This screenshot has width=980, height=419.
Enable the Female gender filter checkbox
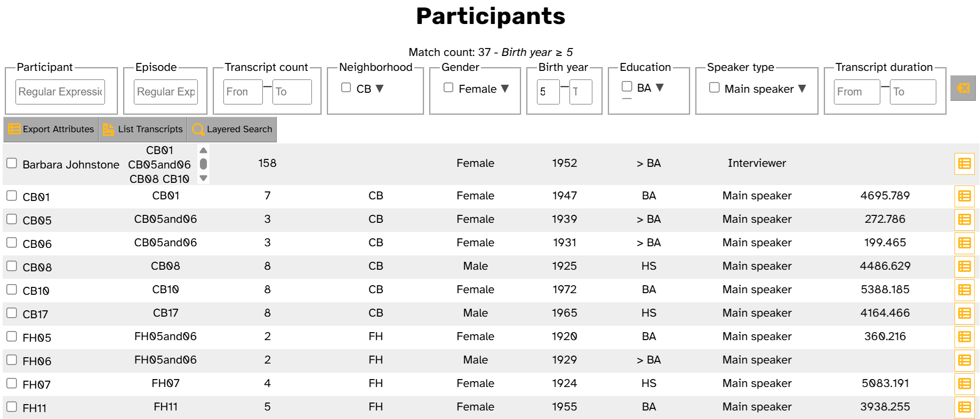pos(448,87)
